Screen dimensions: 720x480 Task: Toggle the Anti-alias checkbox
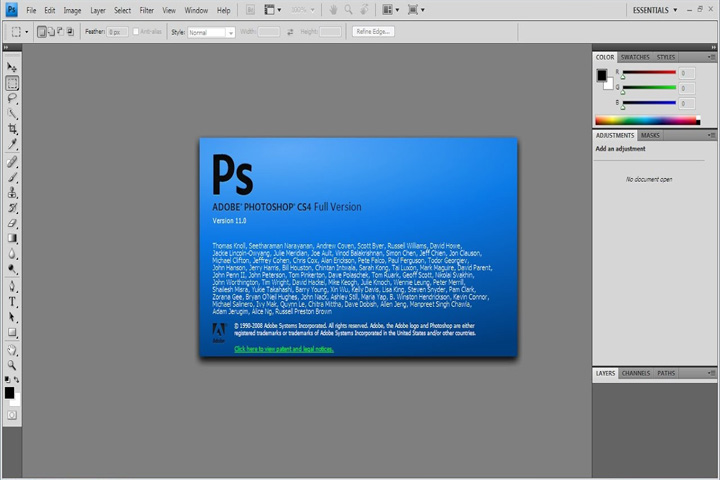coord(136,32)
